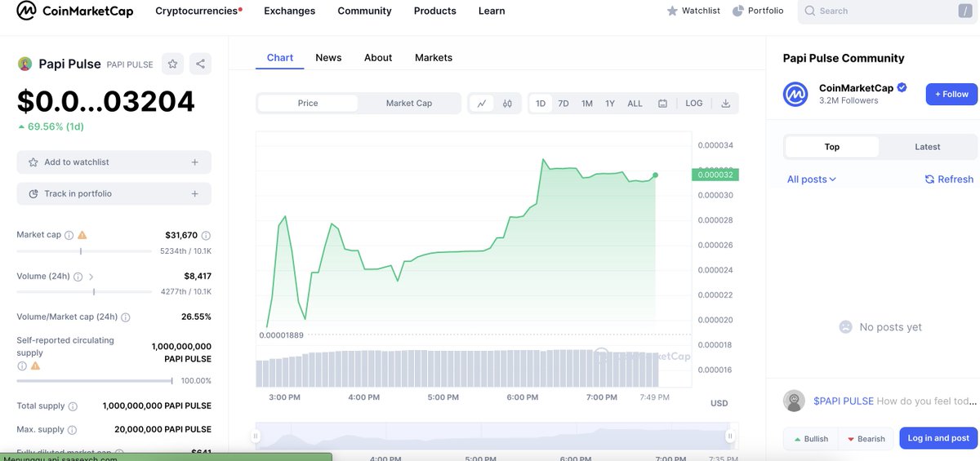Star Papi Pulse as favorite
The width and height of the screenshot is (980, 461).
172,64
